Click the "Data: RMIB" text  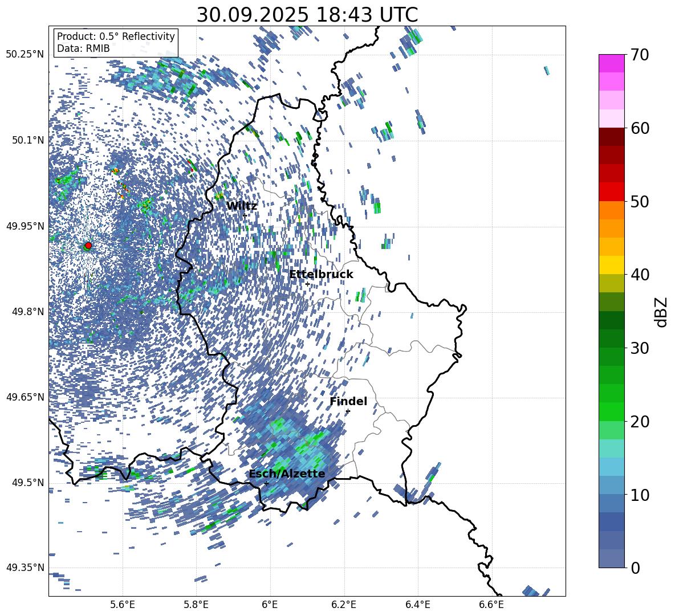[83, 48]
